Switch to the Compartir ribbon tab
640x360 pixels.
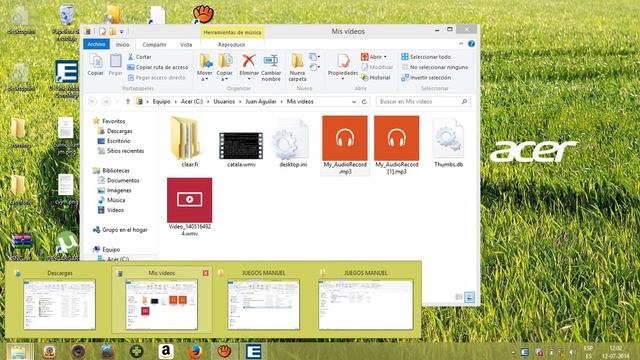(x=154, y=44)
